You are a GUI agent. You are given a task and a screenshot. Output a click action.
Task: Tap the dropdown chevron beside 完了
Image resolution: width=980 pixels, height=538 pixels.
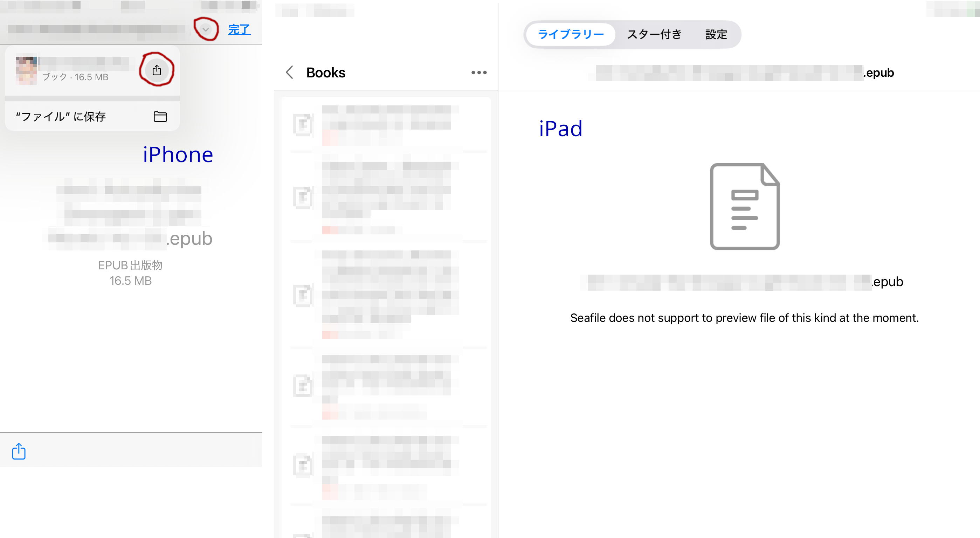(x=206, y=29)
